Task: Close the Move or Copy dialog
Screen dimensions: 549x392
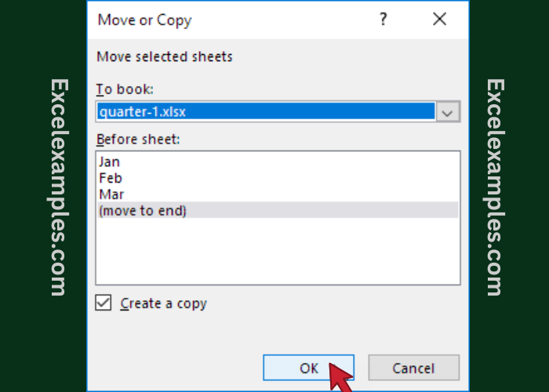Action: [439, 20]
